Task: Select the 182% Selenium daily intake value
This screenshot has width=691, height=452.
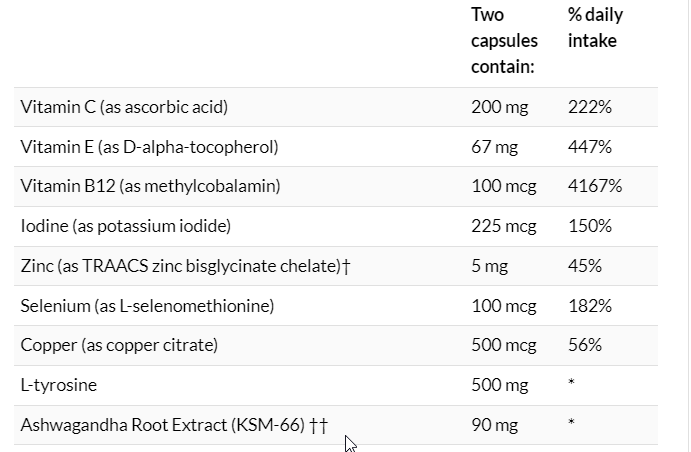Action: click(x=589, y=305)
